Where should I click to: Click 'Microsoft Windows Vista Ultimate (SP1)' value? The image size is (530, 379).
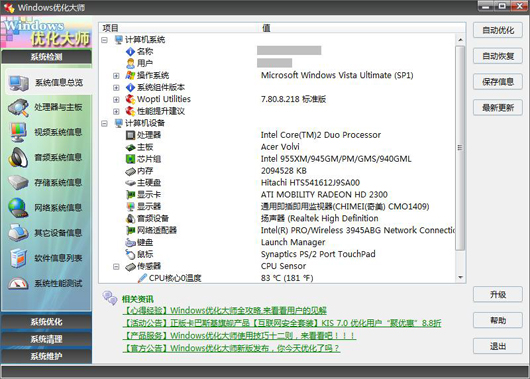click(x=337, y=75)
